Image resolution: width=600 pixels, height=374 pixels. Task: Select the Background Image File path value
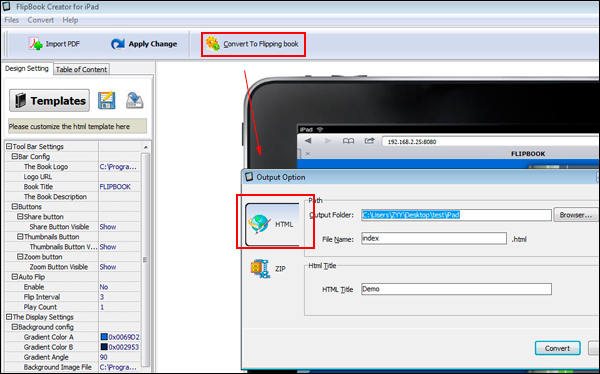click(118, 367)
